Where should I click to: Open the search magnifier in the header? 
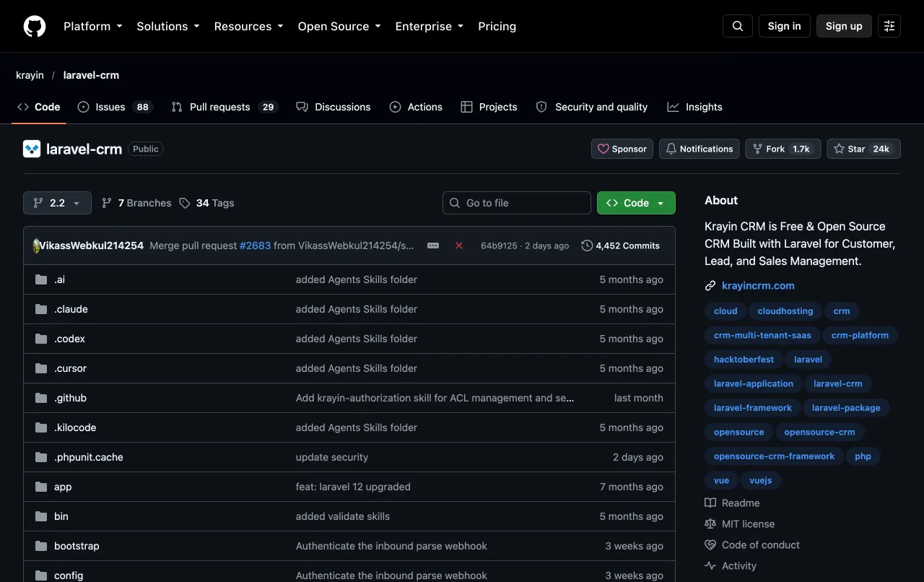738,26
